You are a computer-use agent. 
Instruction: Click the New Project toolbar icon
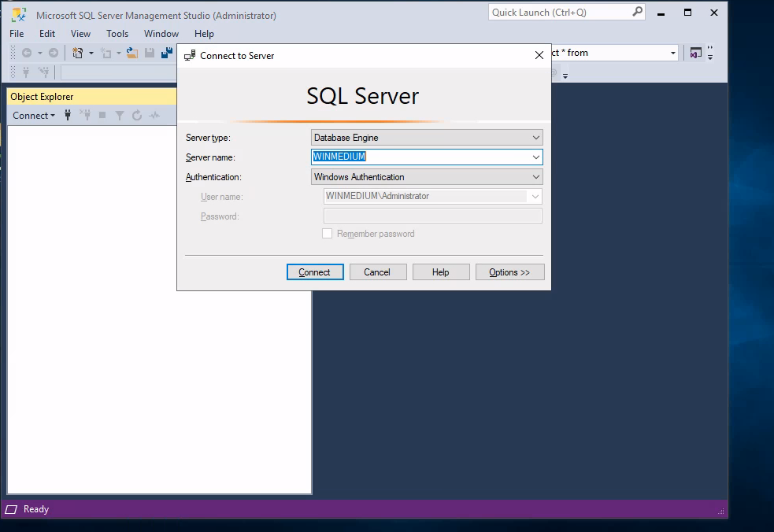point(78,53)
